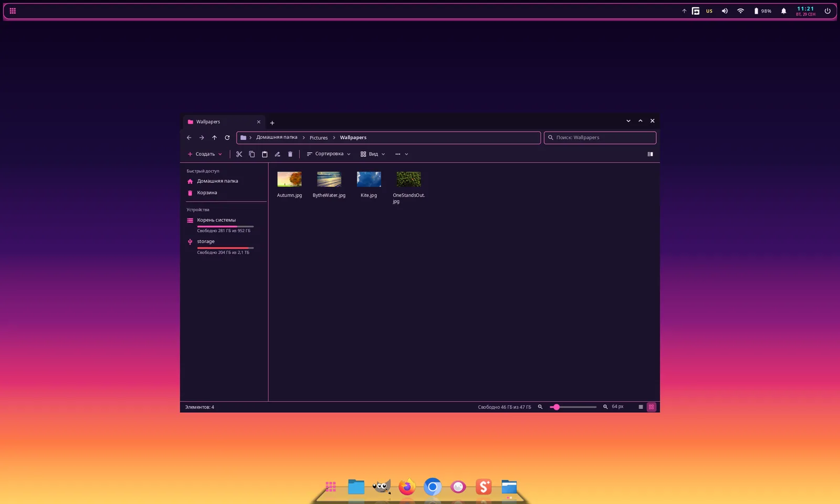Click the Элементов: 4 status text
840x504 pixels.
tap(199, 407)
